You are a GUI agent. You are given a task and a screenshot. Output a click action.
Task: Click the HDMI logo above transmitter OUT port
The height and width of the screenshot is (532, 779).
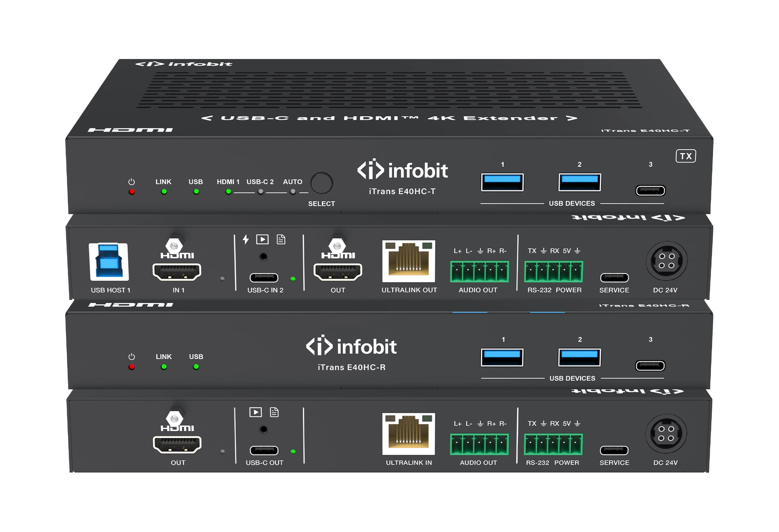tap(338, 256)
